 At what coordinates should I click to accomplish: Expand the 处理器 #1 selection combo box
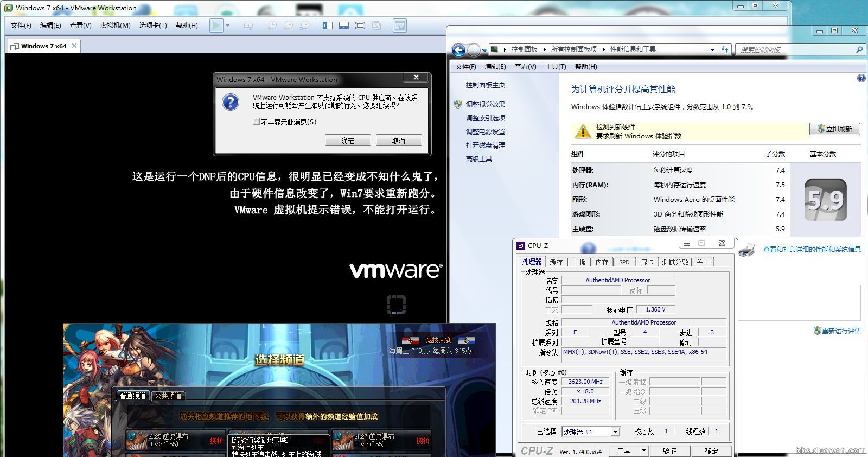(615, 432)
